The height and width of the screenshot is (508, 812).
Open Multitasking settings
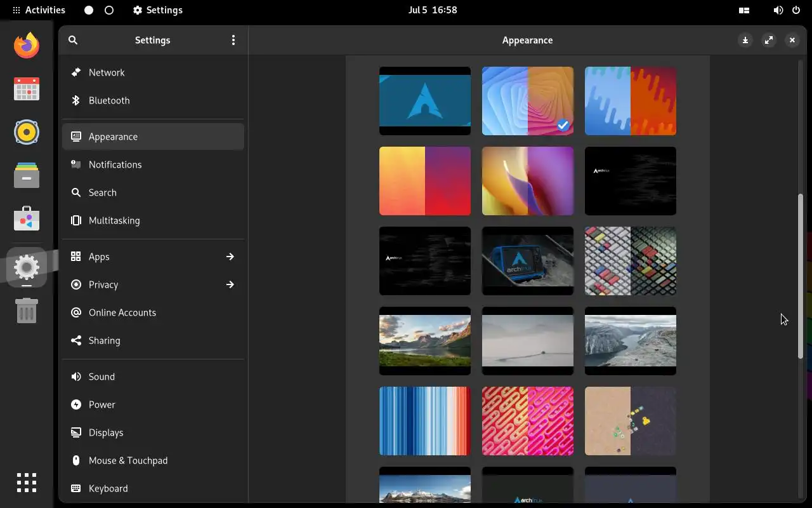point(153,220)
